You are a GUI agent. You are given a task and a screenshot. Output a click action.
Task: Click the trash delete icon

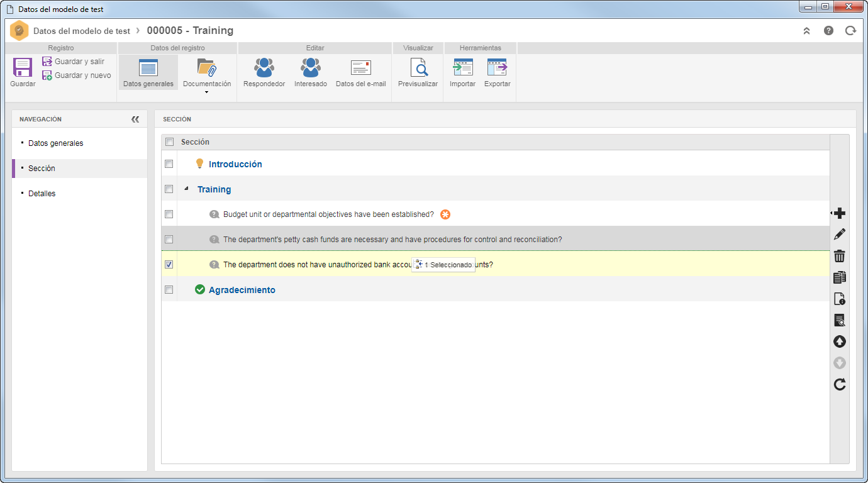pyautogui.click(x=840, y=255)
